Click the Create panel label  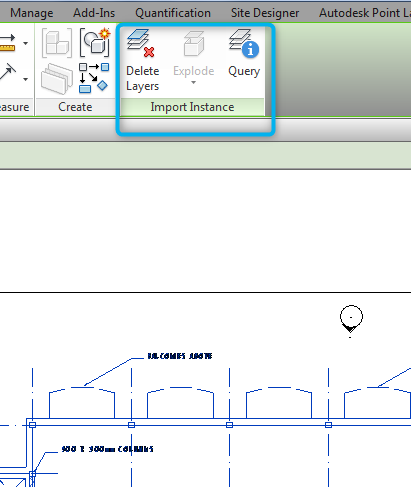(x=75, y=107)
